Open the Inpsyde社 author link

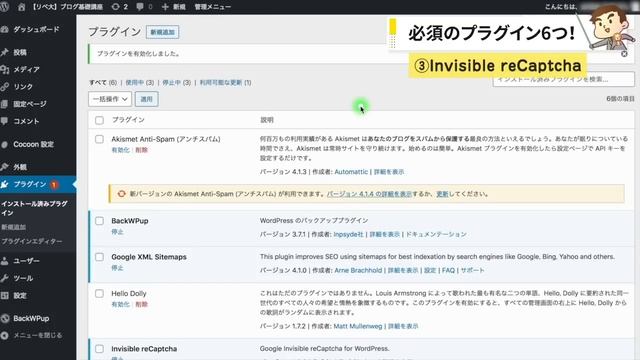[348, 234]
